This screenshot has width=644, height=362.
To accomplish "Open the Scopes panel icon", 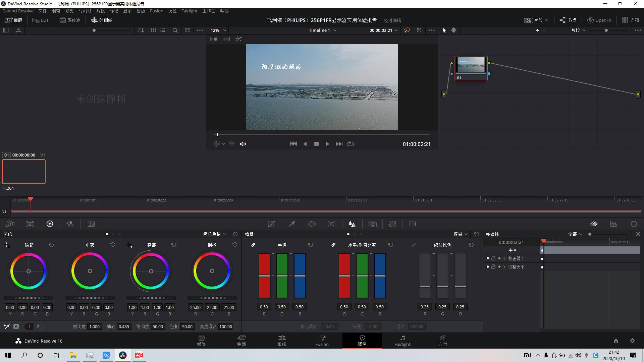I will [614, 224].
